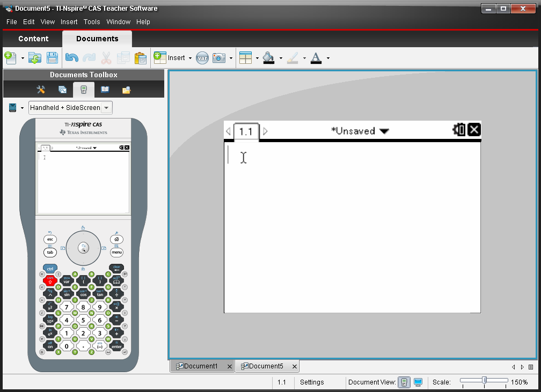The image size is (541, 392).
Task: Open the Tools menu
Action: [92, 22]
